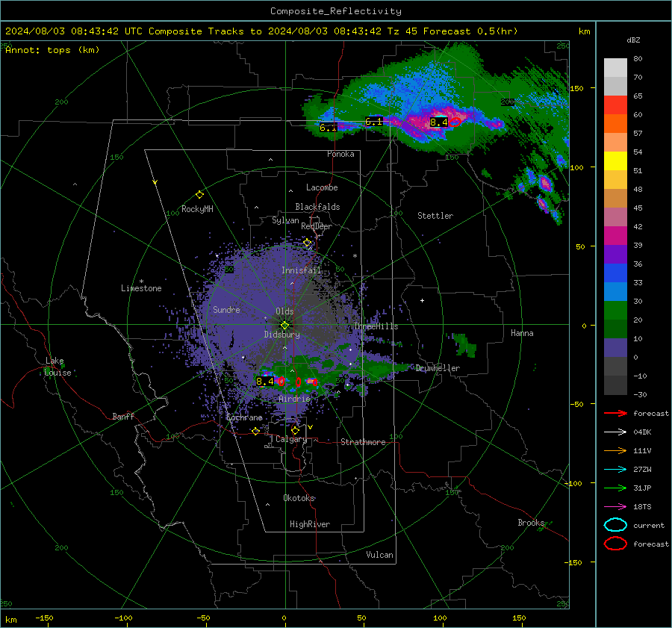The image size is (672, 628).
Task: Select the orange 111V arrow legend icon
Action: (x=615, y=450)
